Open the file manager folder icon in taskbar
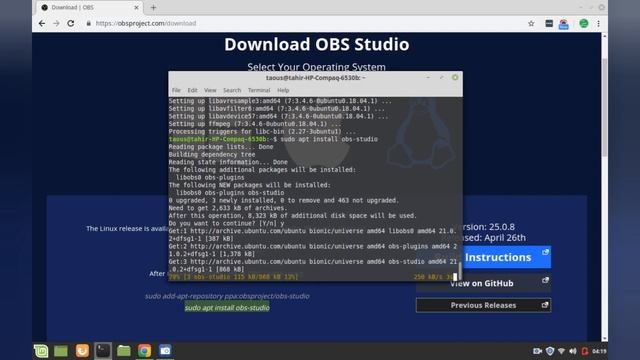This screenshot has width=640, height=360. 124,351
